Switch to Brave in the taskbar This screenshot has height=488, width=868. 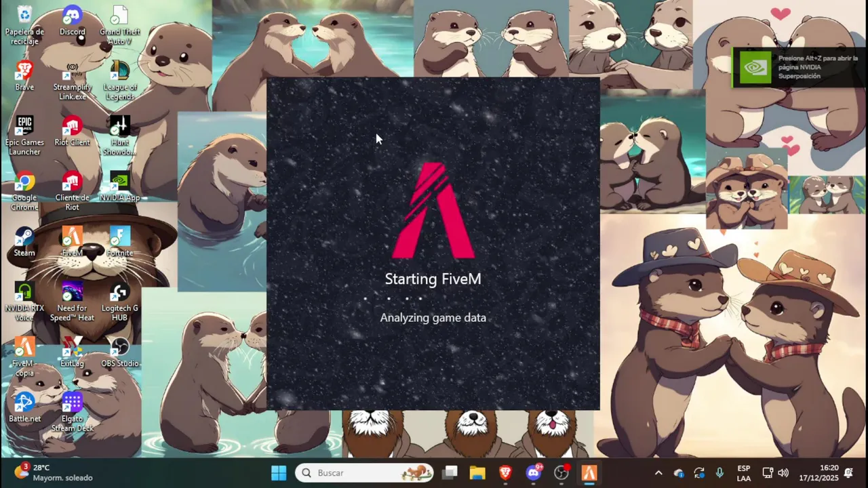point(505,473)
